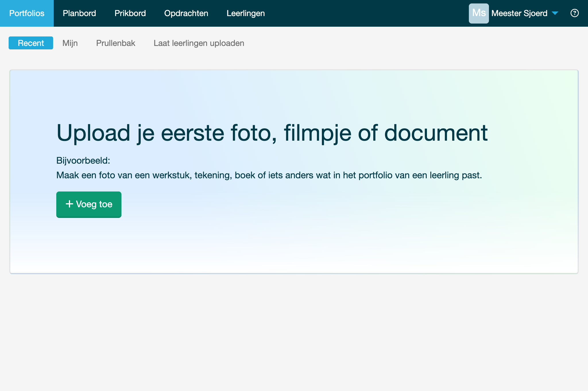Click the sentence starting Maak een foto
The image size is (588, 391).
pyautogui.click(x=269, y=175)
